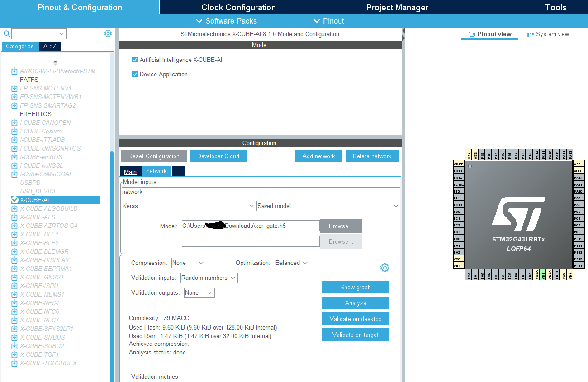Open the Validation inputs dropdown
This screenshot has height=382, width=588.
pos(209,278)
